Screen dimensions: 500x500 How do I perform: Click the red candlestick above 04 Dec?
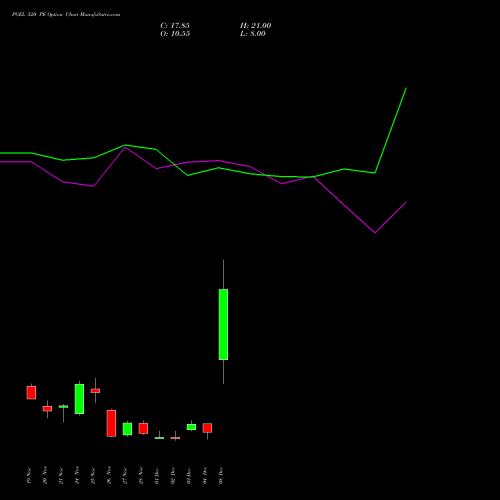click(207, 428)
